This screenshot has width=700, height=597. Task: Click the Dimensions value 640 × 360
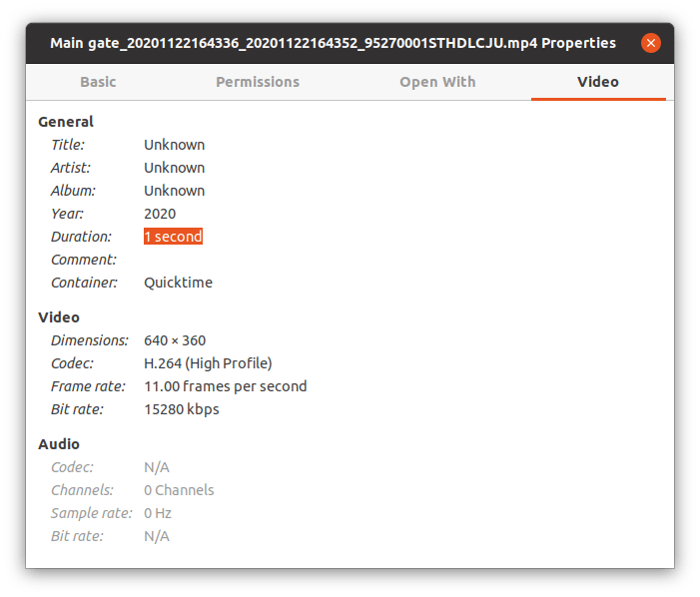175,340
